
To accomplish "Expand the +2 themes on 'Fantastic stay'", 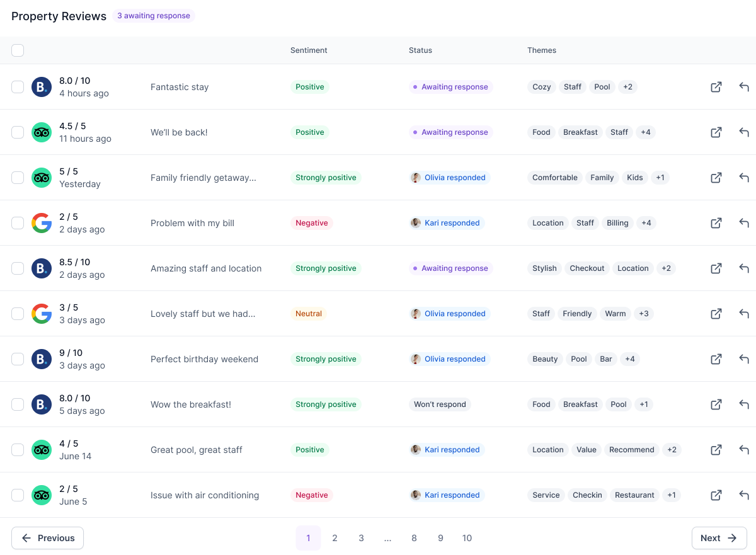I will pos(627,87).
